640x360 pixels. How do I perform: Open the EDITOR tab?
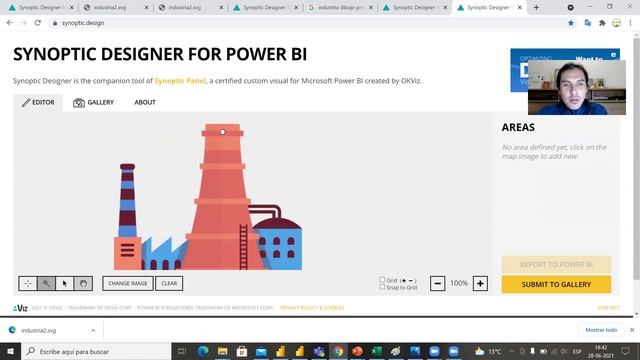click(x=38, y=102)
